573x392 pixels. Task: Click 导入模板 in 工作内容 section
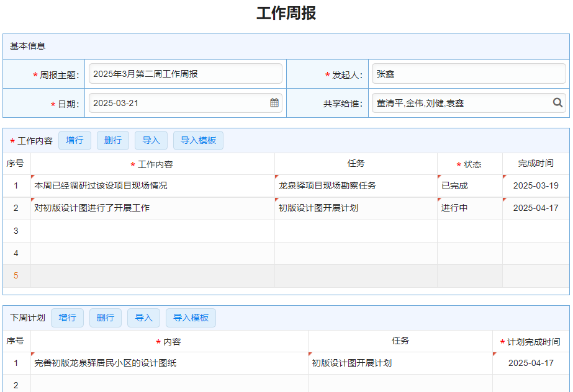[x=198, y=140]
